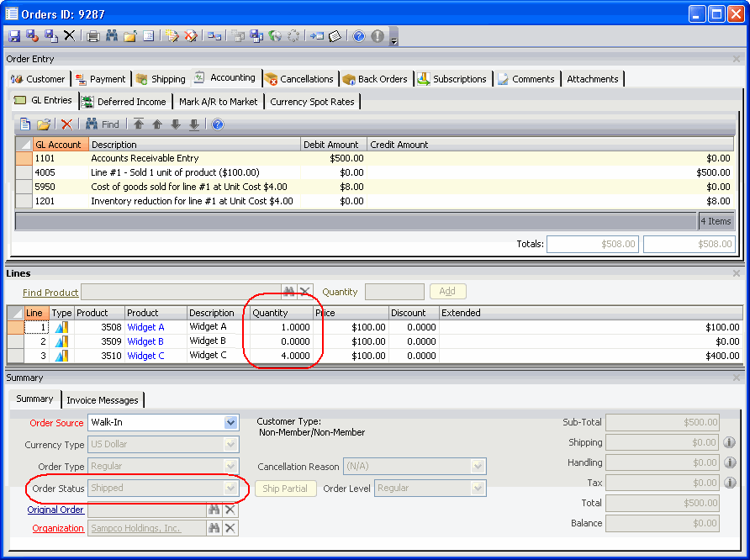Show Tax amount info icon
This screenshot has width=750, height=560.
click(730, 483)
